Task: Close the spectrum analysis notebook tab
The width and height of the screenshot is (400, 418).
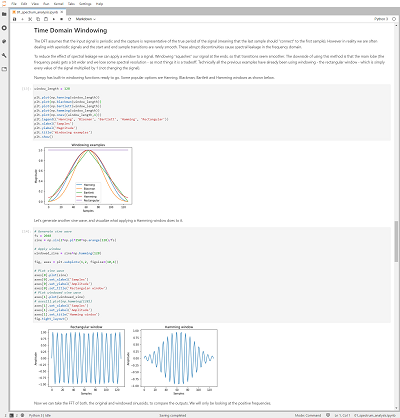Action: coord(62,12)
